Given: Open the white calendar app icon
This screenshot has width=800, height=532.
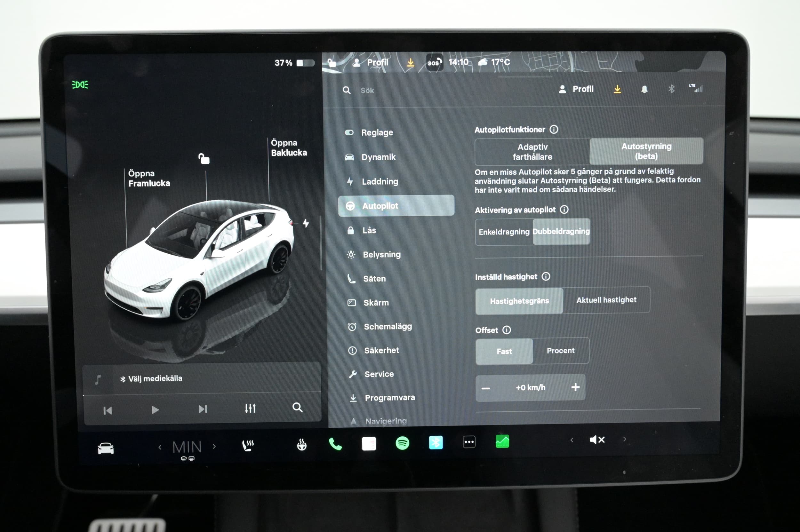Looking at the screenshot, I should [369, 443].
